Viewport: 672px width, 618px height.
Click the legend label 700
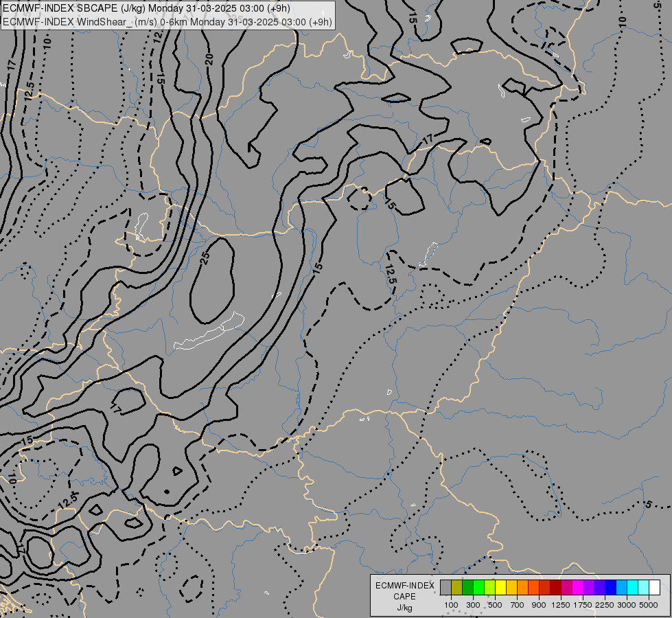pyautogui.click(x=518, y=605)
